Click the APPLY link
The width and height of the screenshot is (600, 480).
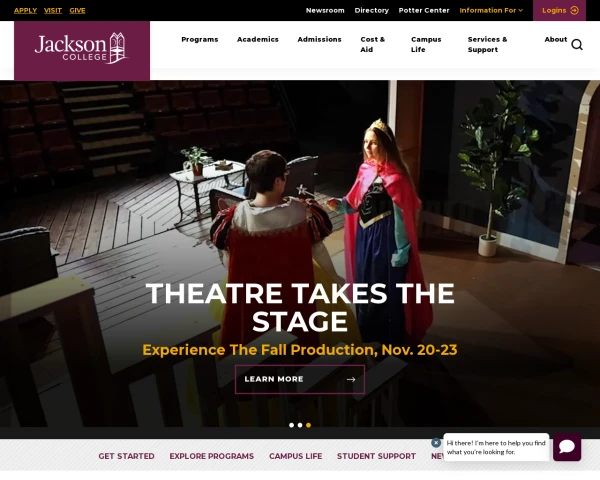pyautogui.click(x=25, y=10)
